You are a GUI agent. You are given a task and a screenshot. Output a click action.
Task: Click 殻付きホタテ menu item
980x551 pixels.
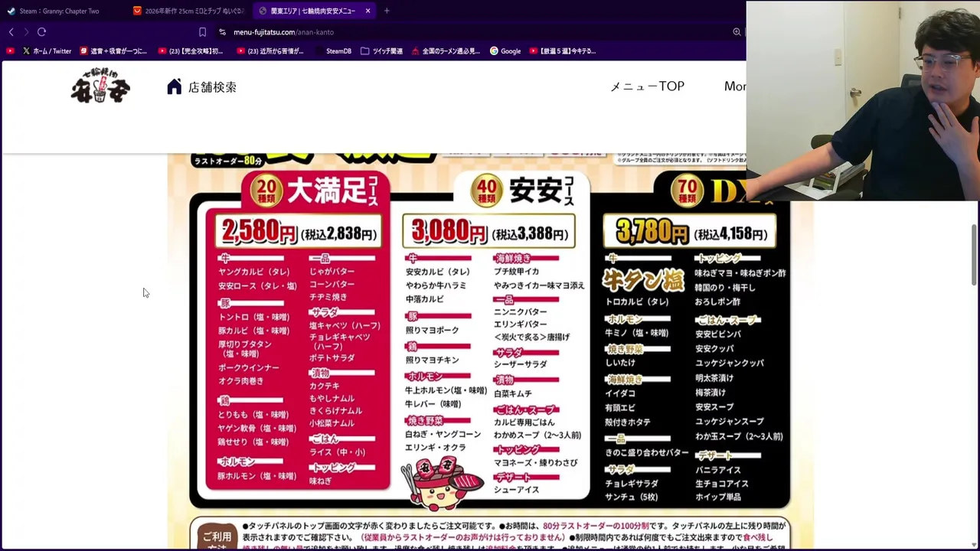(x=628, y=422)
